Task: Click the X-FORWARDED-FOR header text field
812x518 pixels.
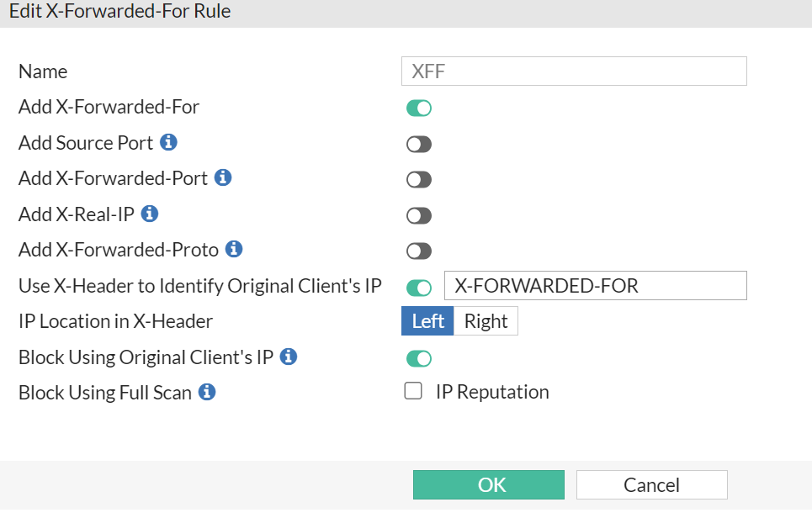Action: (x=595, y=286)
